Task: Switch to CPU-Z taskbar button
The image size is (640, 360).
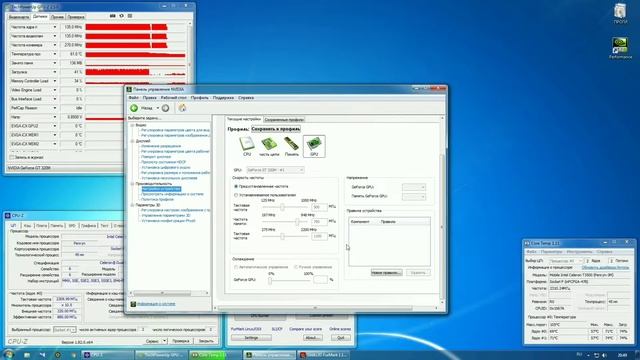Action: [108, 355]
